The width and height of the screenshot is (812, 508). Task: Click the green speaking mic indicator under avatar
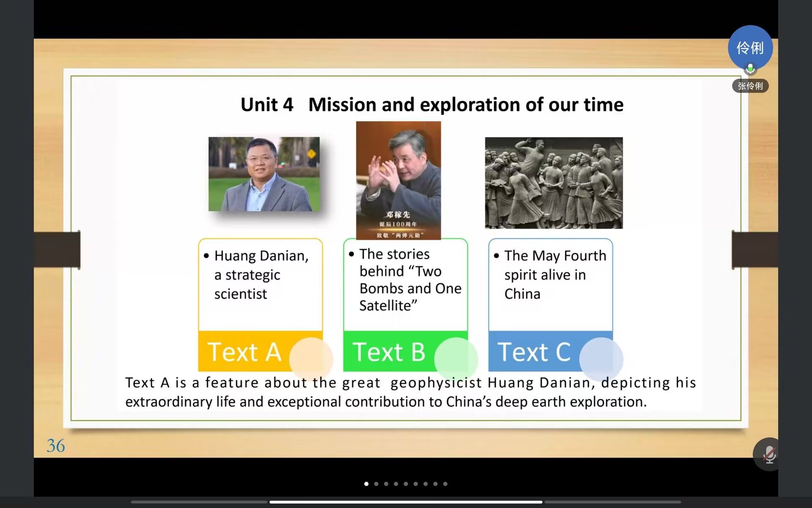point(750,69)
